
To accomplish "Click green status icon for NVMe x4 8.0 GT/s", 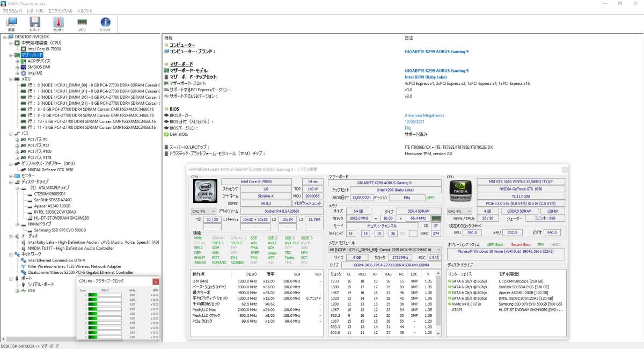I will tap(450, 304).
